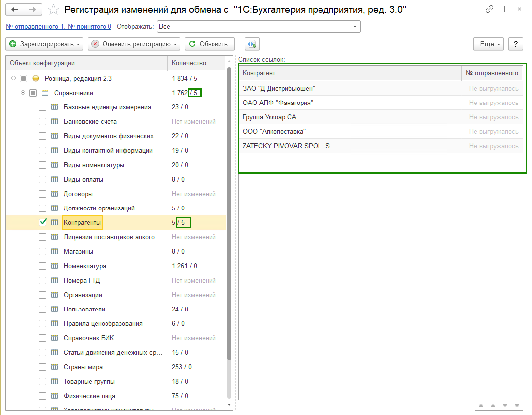Image resolution: width=532 pixels, height=415 pixels.
Task: Click table icon next to Товарные группы
Action: coord(55,381)
